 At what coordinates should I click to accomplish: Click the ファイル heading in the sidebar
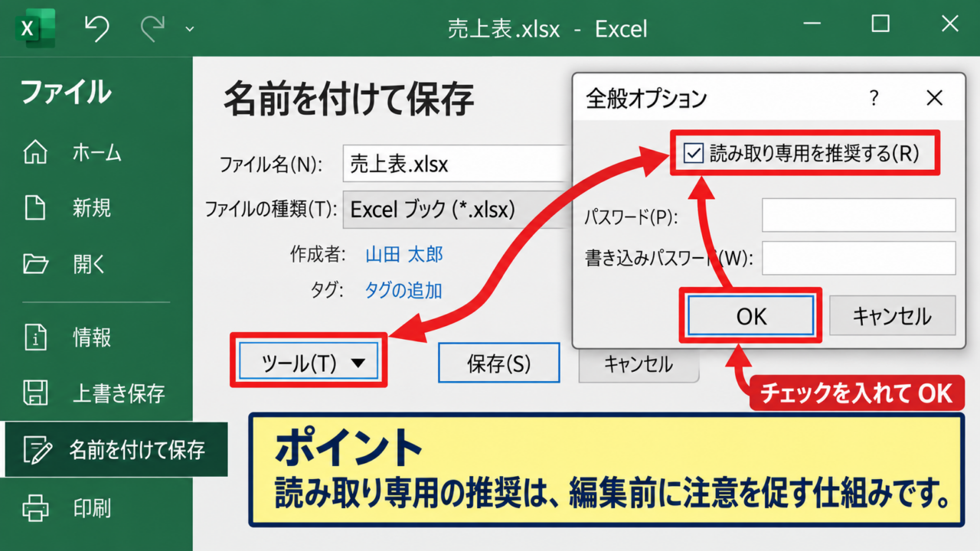pyautogui.click(x=66, y=93)
